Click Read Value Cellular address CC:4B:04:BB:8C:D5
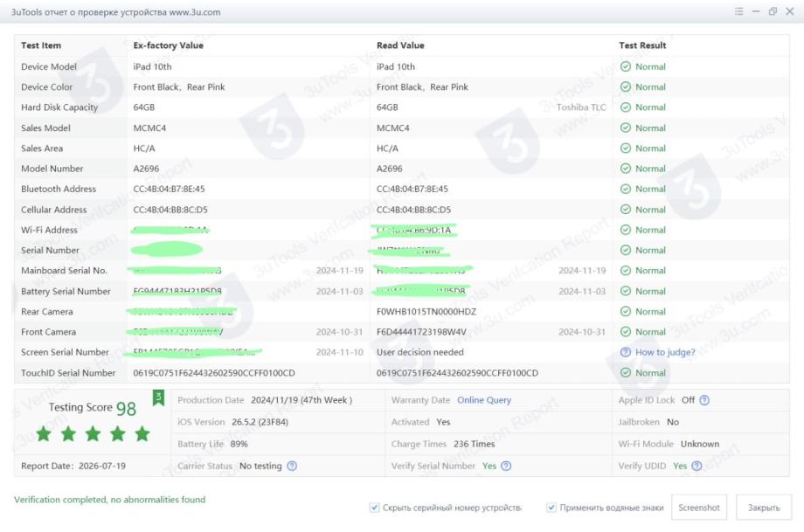This screenshot has height=532, width=804. 413,210
